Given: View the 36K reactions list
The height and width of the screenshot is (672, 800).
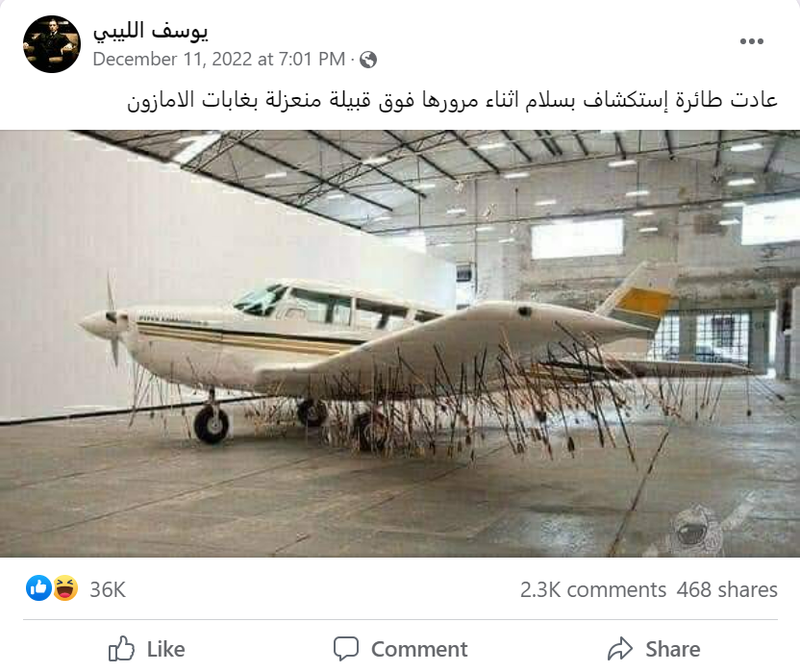Looking at the screenshot, I should [108, 589].
